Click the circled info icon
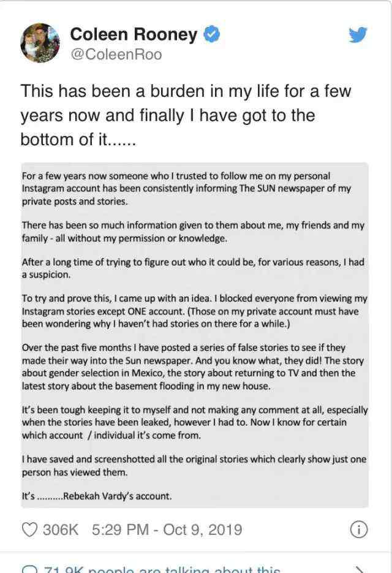392x573 pixels. [359, 529]
